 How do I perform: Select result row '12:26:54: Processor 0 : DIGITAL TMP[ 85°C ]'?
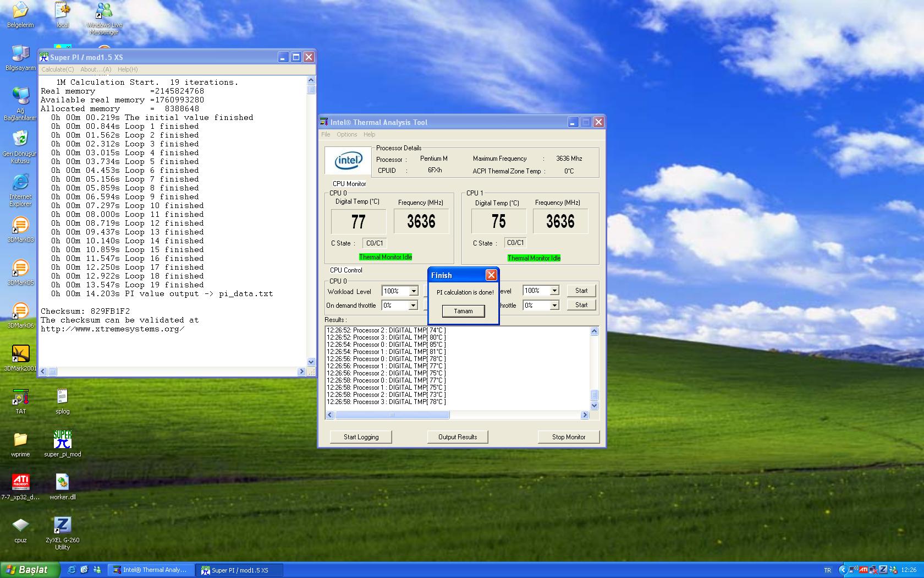click(386, 345)
